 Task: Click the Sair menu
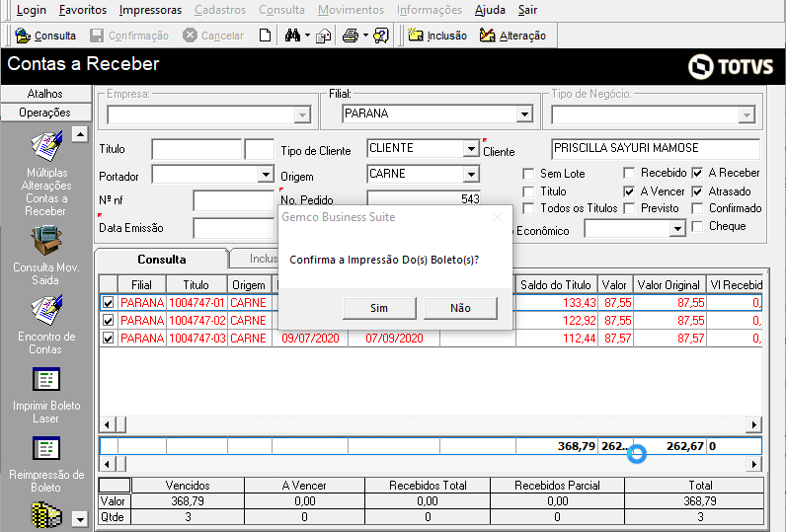click(528, 10)
